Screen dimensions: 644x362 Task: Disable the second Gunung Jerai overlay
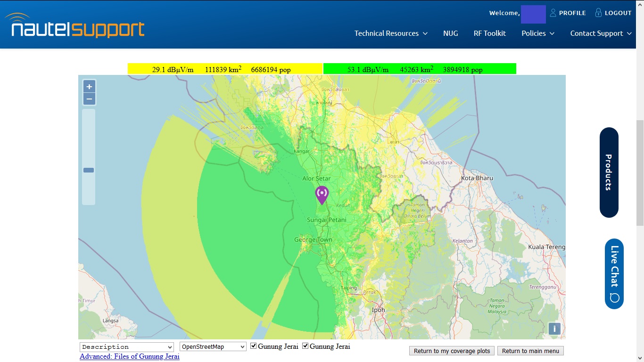305,346
